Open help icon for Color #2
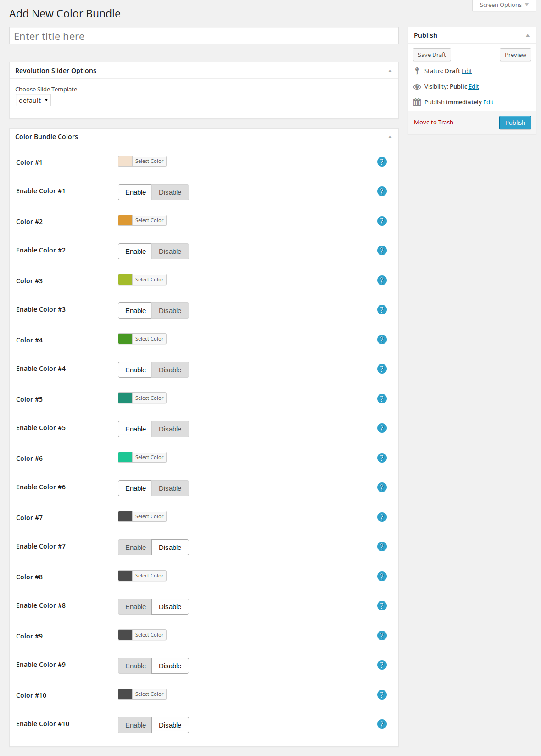 (x=382, y=221)
